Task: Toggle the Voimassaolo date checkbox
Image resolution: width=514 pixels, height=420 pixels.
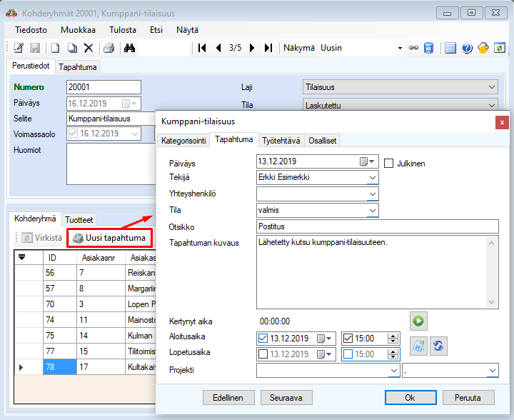Action: [73, 134]
